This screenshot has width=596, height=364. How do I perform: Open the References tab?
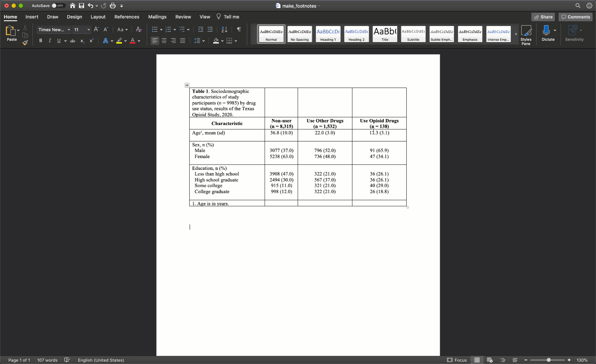[x=126, y=17]
